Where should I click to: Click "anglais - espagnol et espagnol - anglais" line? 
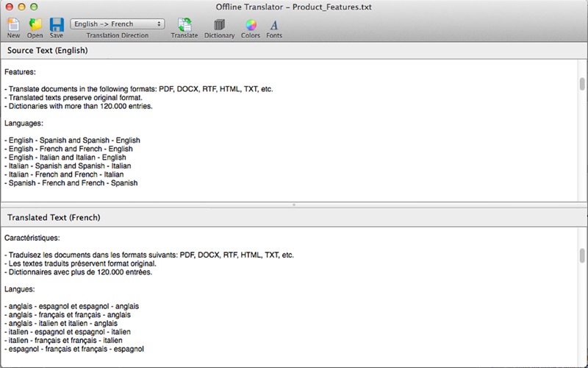[x=71, y=306]
